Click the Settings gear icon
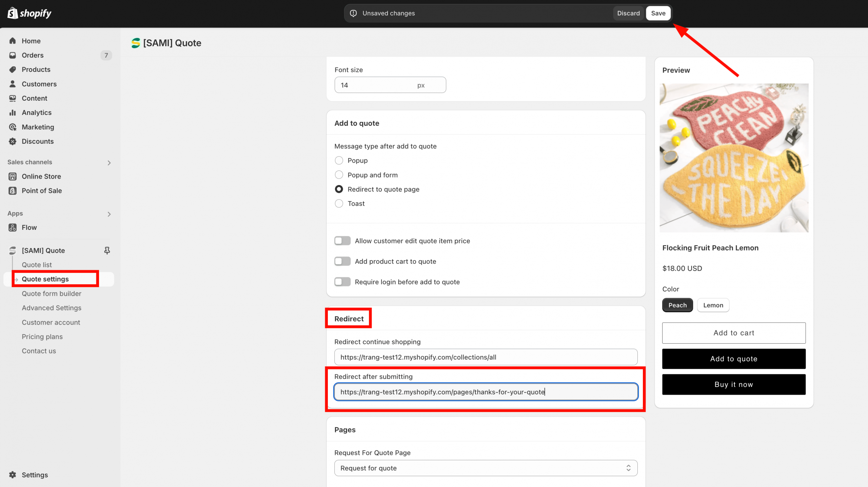868x487 pixels. (x=13, y=475)
